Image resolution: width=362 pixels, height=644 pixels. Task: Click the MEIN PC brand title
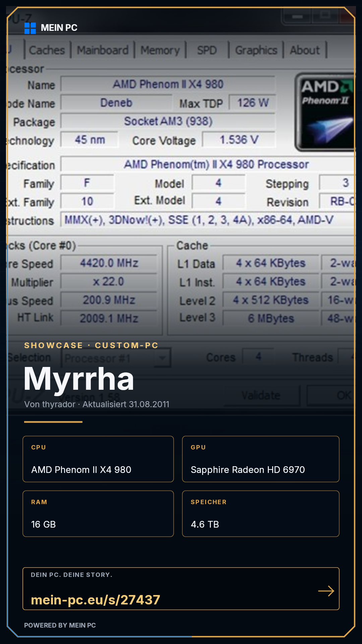click(x=59, y=28)
